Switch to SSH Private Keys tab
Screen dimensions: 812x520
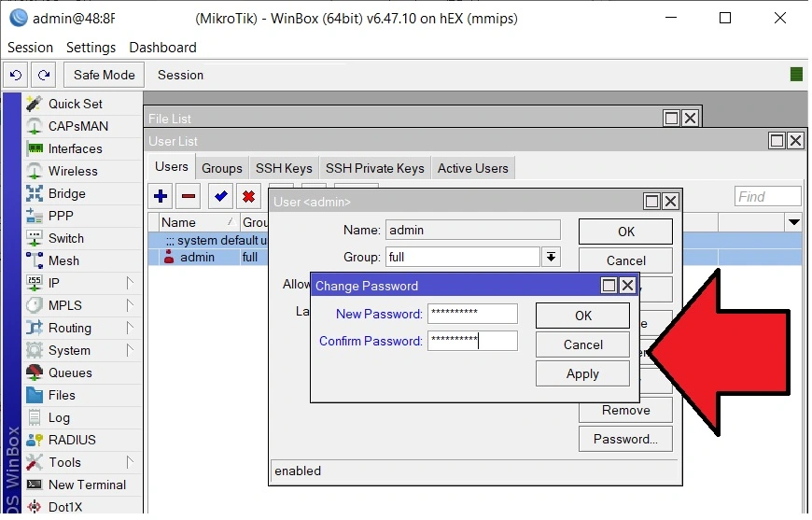[375, 168]
